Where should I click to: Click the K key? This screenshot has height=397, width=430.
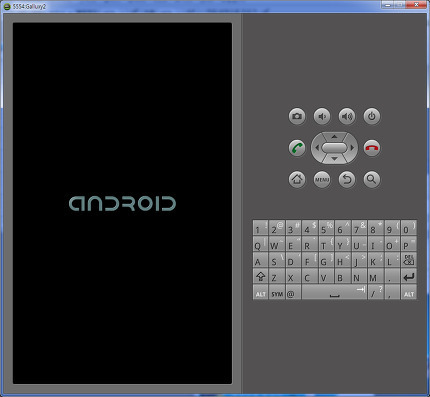[x=376, y=260]
